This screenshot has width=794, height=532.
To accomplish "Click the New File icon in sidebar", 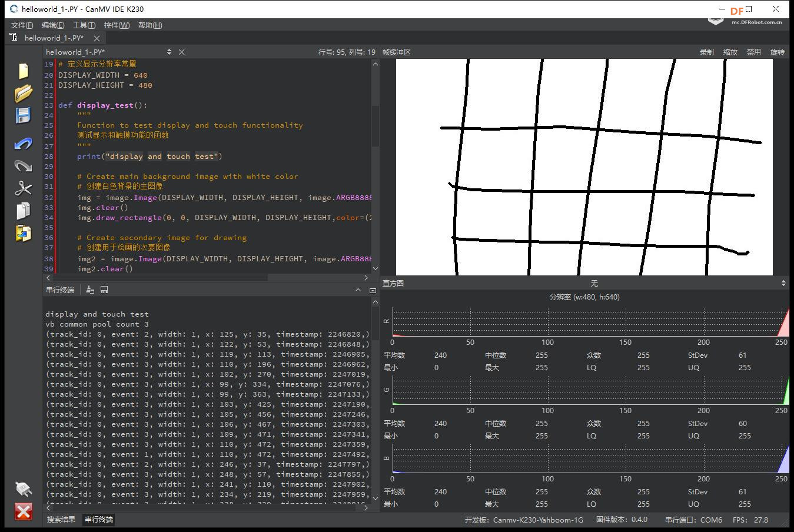I will (x=23, y=71).
